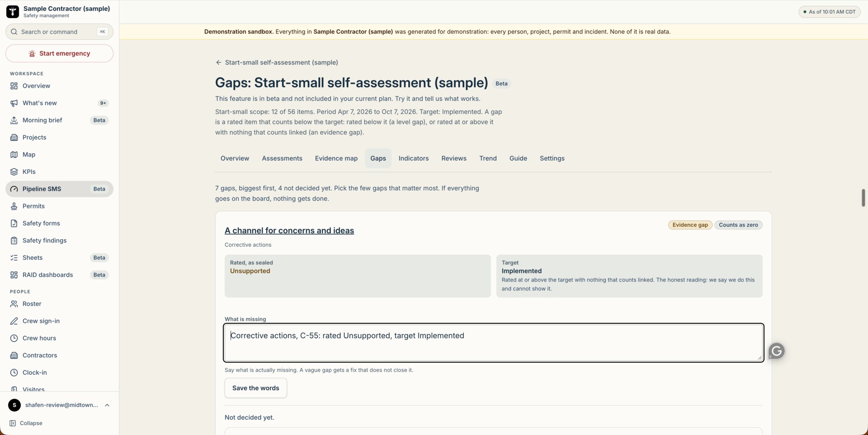
Task: Select the Permits stamp icon
Action: coord(14,206)
